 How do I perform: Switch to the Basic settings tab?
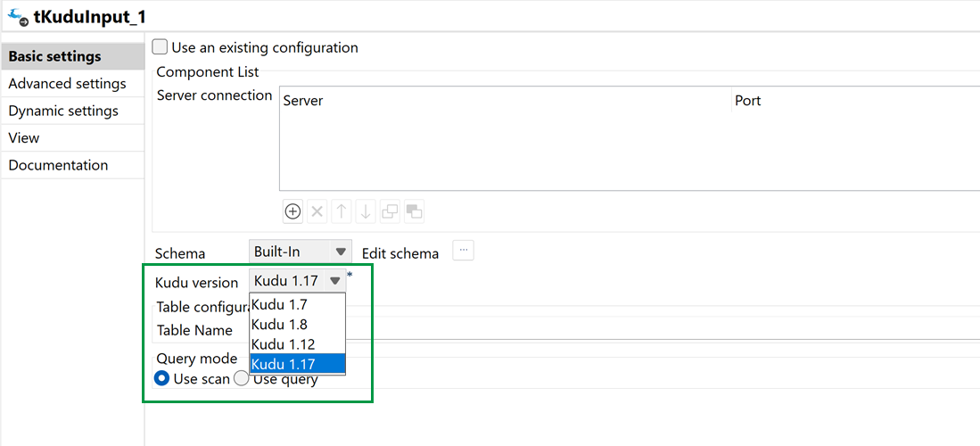coord(72,56)
